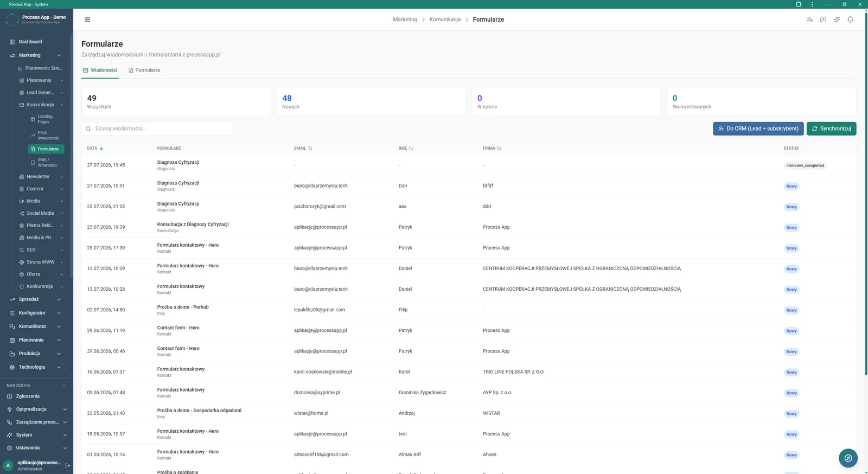The image size is (868, 474).
Task: Click Dominika Zygadłowicz name cell
Action: pos(422,393)
